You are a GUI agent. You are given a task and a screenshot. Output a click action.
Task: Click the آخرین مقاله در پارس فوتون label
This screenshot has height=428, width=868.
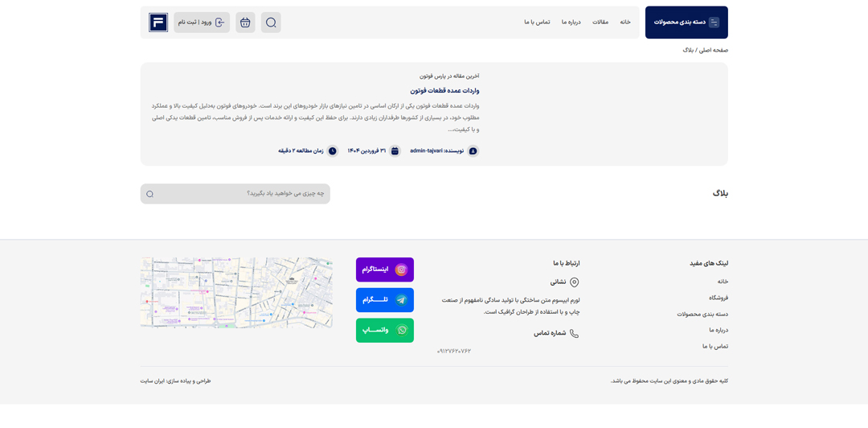tap(448, 76)
